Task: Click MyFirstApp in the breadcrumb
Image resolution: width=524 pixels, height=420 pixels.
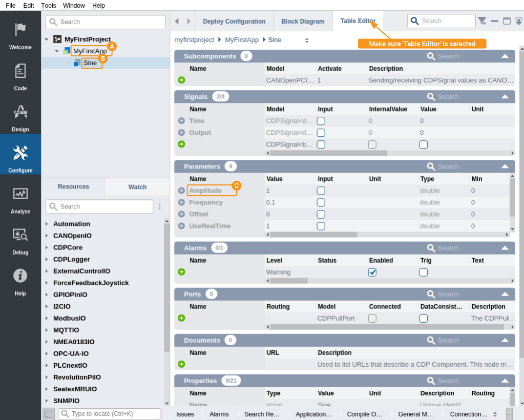Action: point(242,40)
